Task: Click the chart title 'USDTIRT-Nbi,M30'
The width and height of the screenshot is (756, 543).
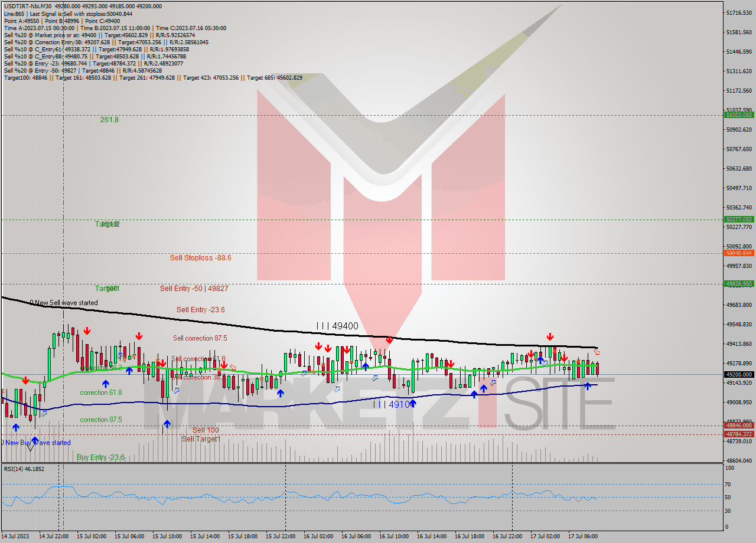Action: pyautogui.click(x=28, y=6)
